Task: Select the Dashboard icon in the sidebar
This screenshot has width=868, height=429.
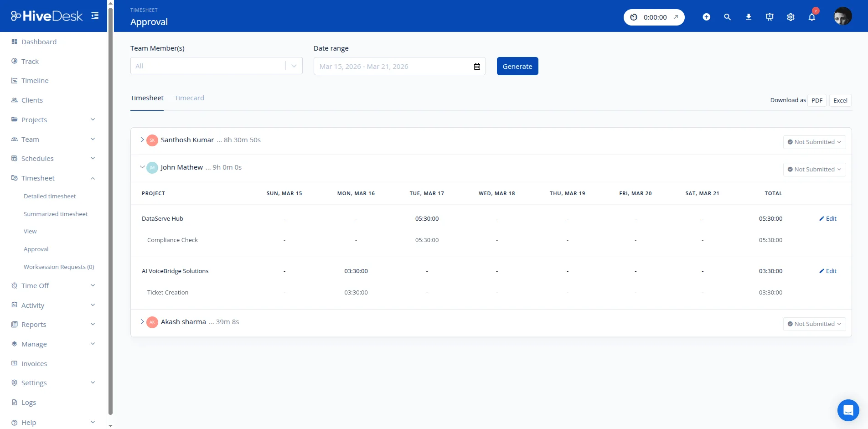Action: [x=15, y=41]
